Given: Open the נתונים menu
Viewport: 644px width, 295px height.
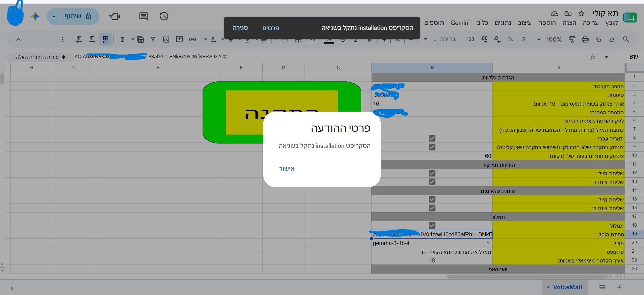Looking at the screenshot, I should click(x=503, y=23).
